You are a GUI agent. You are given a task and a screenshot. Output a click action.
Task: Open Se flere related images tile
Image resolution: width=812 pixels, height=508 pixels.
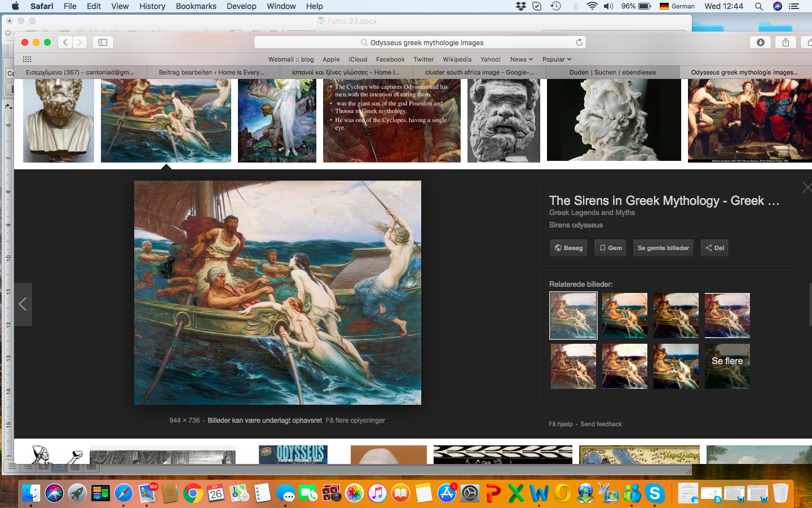point(727,366)
